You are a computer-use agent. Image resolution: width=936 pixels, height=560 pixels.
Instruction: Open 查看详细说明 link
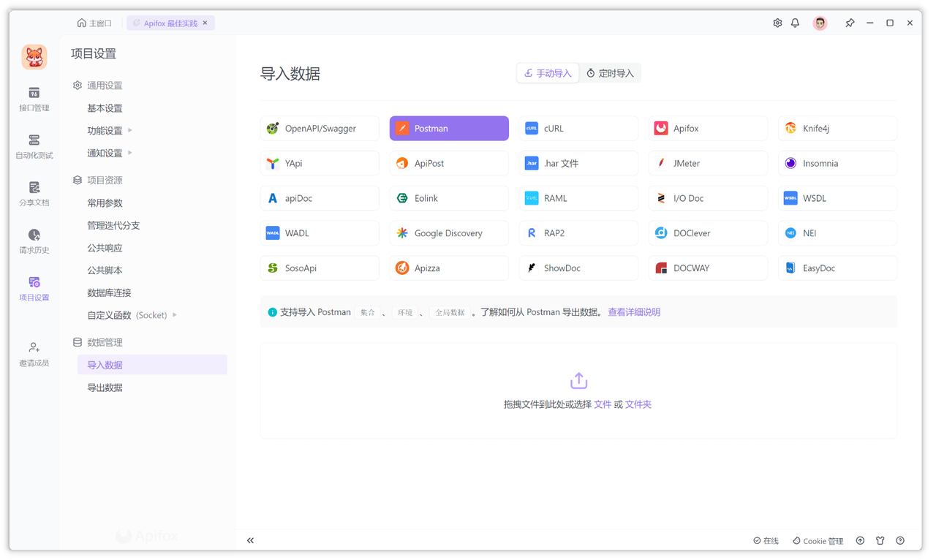pyautogui.click(x=634, y=312)
